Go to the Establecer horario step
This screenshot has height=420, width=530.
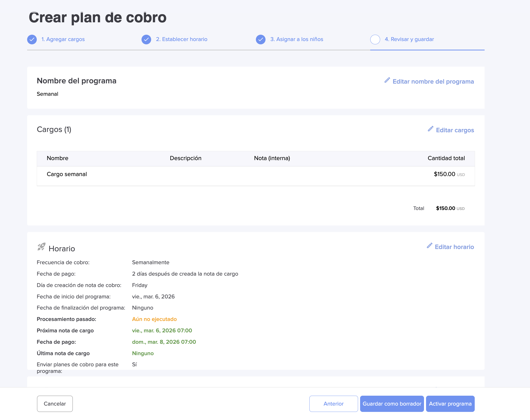(182, 39)
